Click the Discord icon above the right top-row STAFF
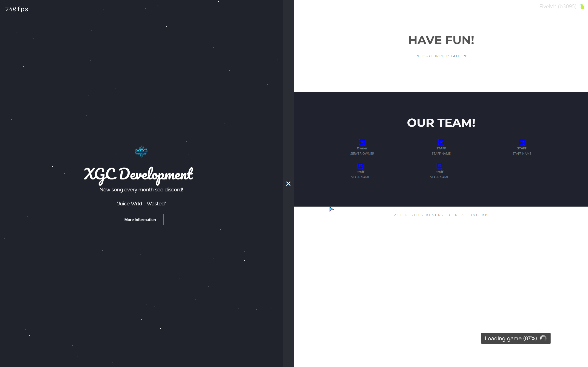The width and height of the screenshot is (588, 367). pos(522,142)
